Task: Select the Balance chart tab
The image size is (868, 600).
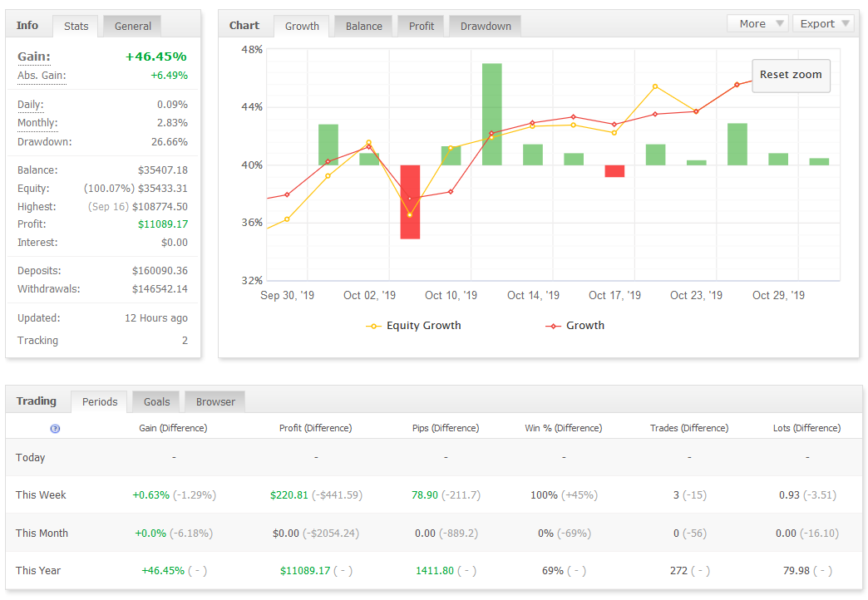Action: pos(363,26)
